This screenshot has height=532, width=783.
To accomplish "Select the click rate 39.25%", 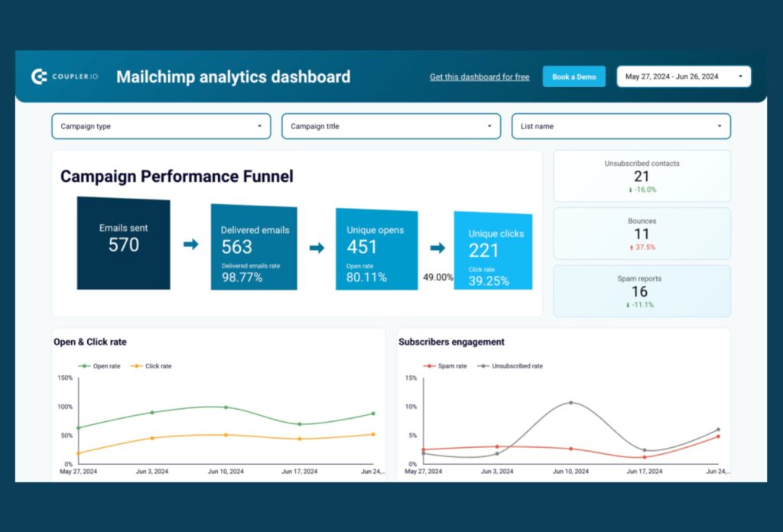I will pyautogui.click(x=489, y=281).
